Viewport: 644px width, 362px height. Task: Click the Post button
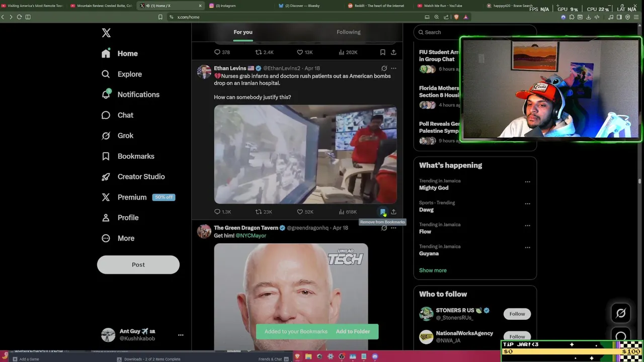tap(138, 264)
